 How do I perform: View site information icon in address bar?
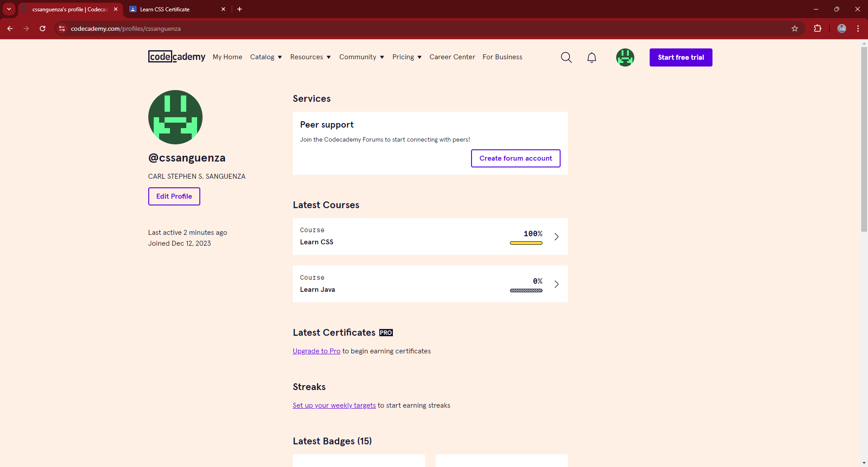pos(62,29)
